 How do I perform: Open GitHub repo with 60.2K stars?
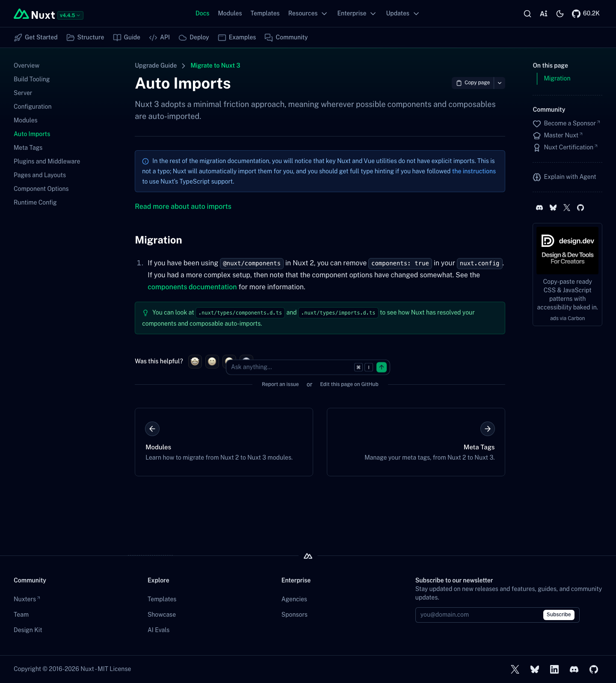click(x=586, y=14)
